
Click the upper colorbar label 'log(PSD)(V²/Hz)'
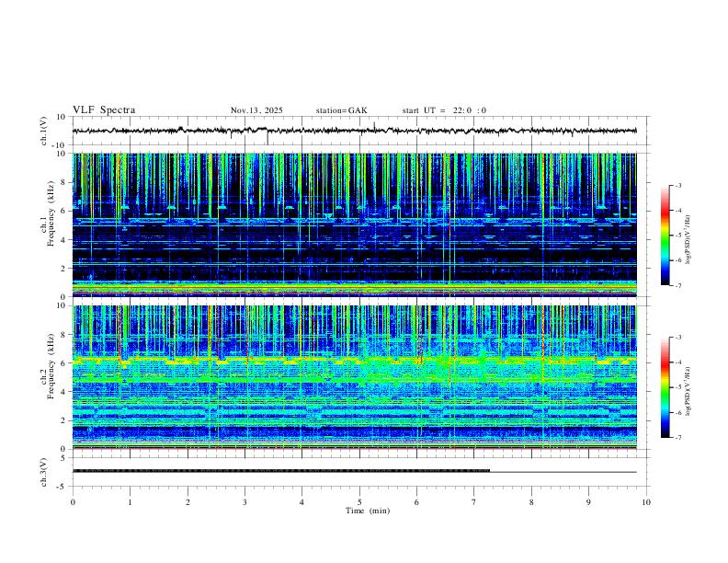(x=688, y=239)
